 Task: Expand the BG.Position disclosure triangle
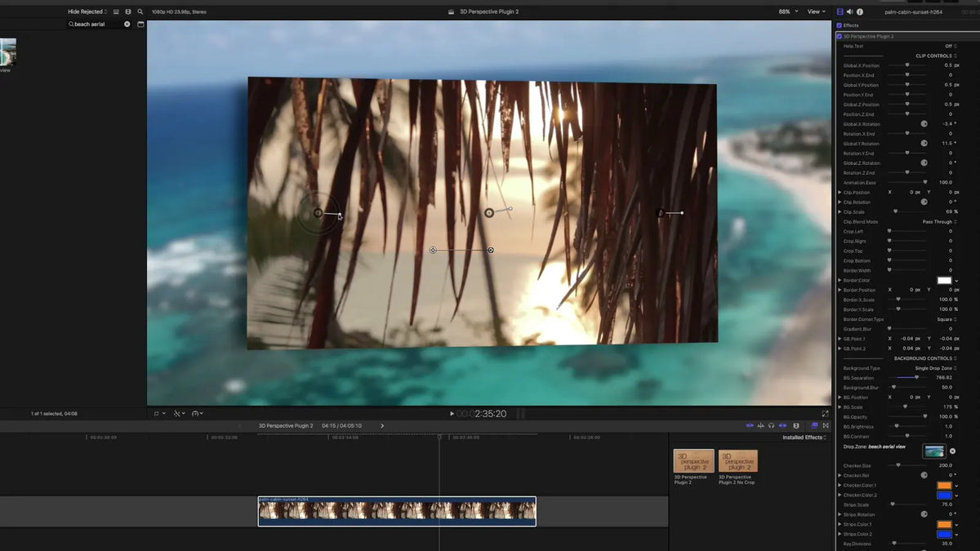click(x=840, y=398)
